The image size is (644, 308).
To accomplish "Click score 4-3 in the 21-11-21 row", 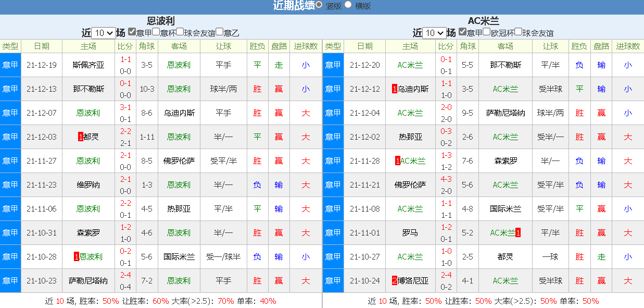I will click(x=446, y=179).
